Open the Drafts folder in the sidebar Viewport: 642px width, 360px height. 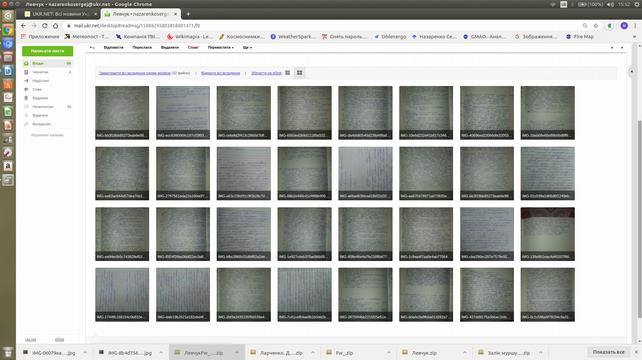tap(47, 72)
